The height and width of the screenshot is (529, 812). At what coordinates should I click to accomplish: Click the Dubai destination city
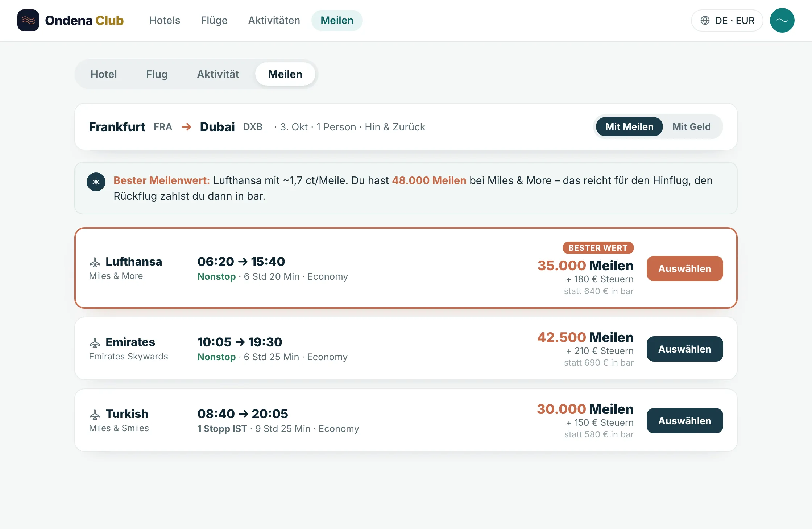click(x=217, y=127)
